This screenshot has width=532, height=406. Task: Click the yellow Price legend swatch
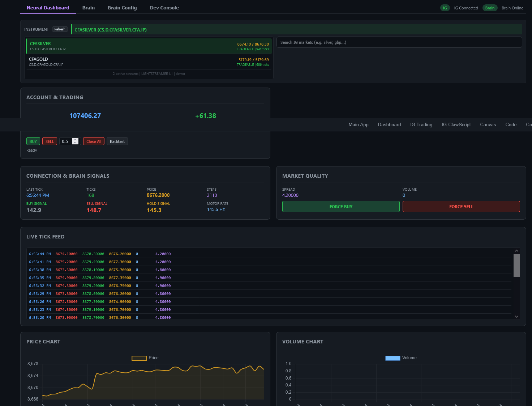point(139,358)
